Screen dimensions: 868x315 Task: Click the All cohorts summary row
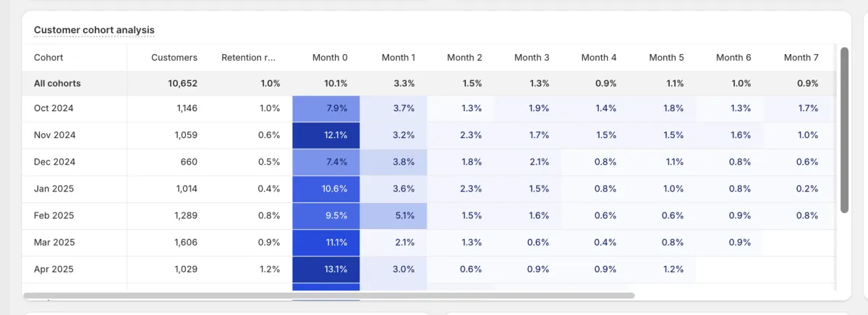57,84
